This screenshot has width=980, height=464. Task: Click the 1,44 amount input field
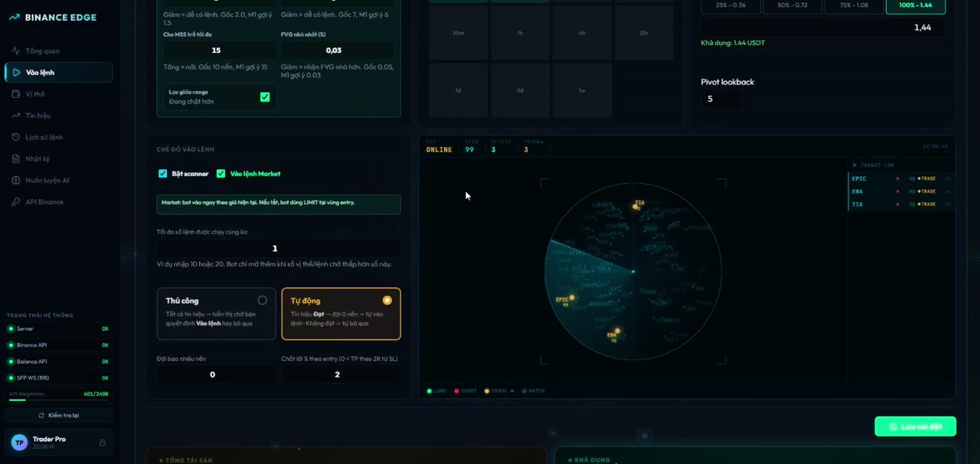click(822, 28)
